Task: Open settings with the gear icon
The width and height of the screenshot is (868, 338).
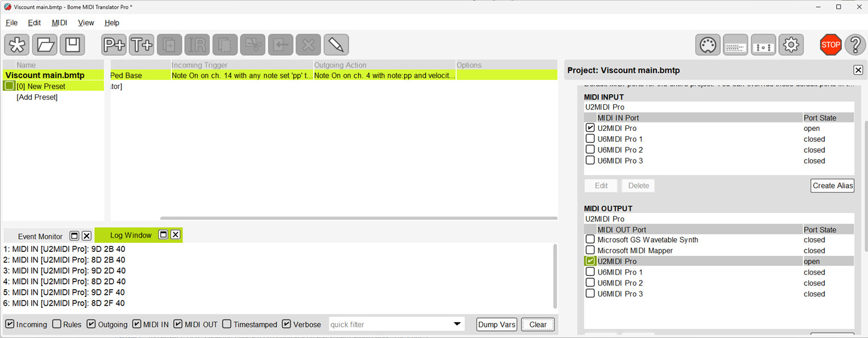Action: tap(791, 45)
